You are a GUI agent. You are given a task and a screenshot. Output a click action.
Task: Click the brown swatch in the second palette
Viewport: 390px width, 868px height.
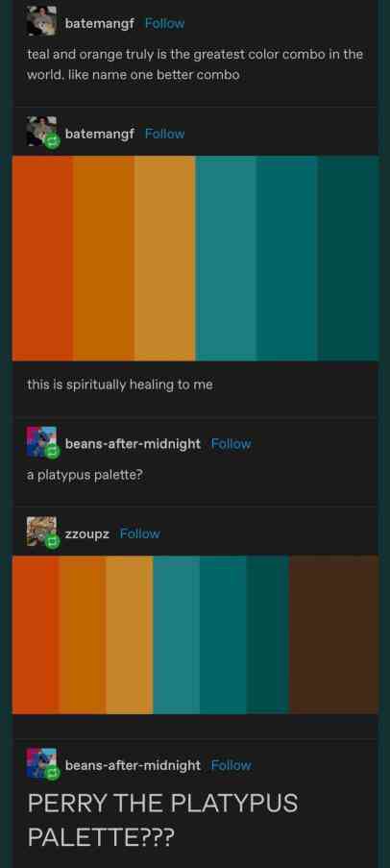333,634
